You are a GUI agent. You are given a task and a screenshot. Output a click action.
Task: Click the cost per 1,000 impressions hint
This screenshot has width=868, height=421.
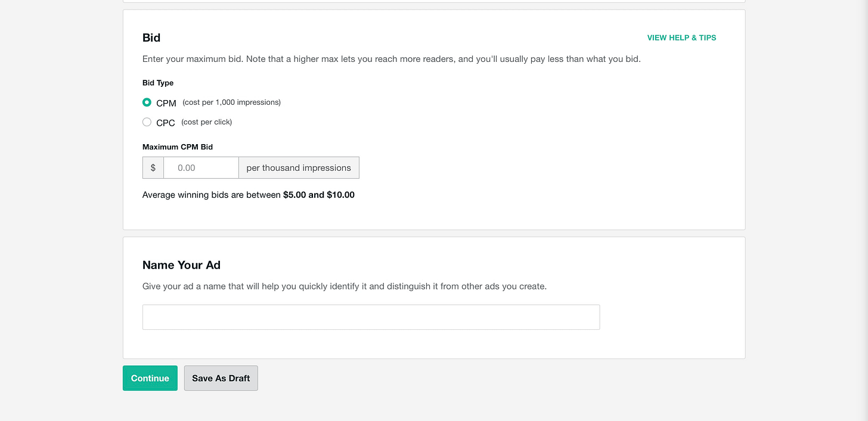(x=231, y=102)
